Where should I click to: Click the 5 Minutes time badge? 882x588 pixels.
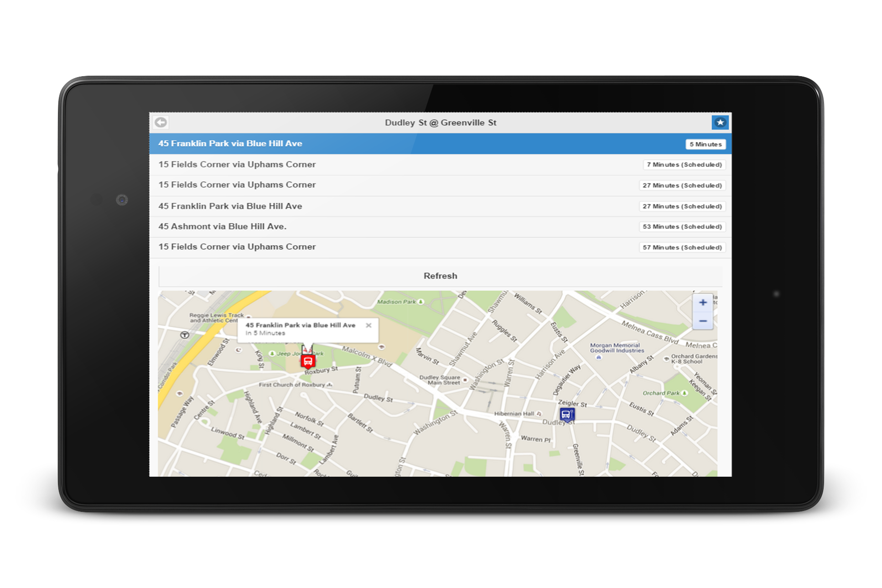click(x=705, y=144)
